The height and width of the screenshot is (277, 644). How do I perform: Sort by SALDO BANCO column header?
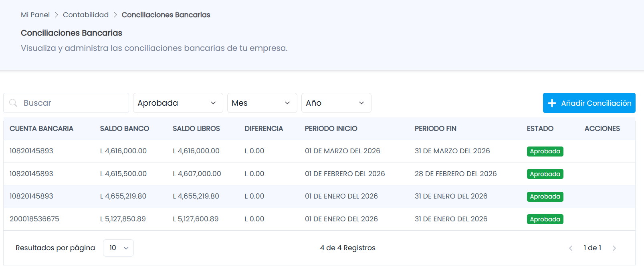tap(125, 128)
